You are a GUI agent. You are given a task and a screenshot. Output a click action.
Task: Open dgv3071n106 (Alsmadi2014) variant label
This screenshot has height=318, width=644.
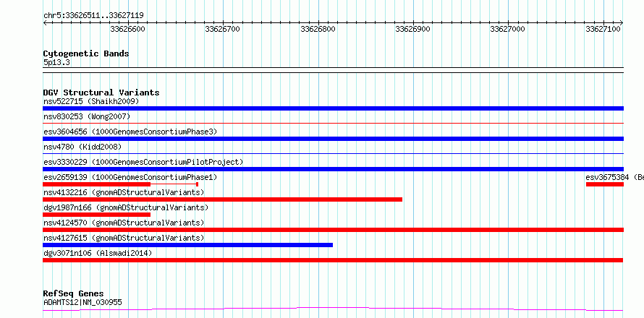[98, 253]
